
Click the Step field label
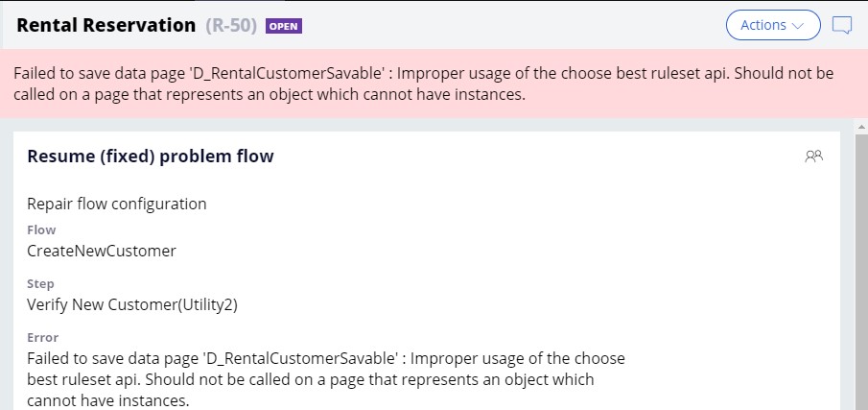[40, 283]
